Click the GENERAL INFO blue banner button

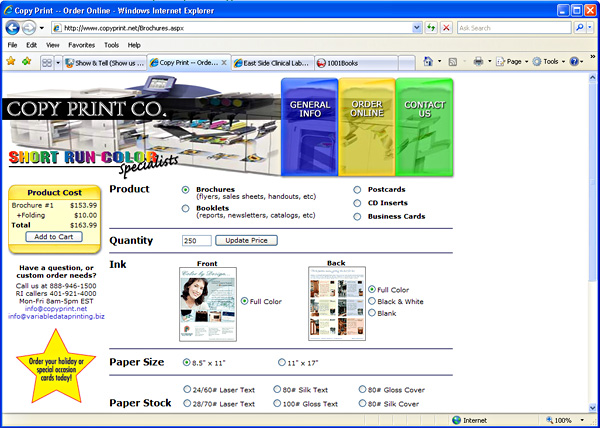(310, 127)
